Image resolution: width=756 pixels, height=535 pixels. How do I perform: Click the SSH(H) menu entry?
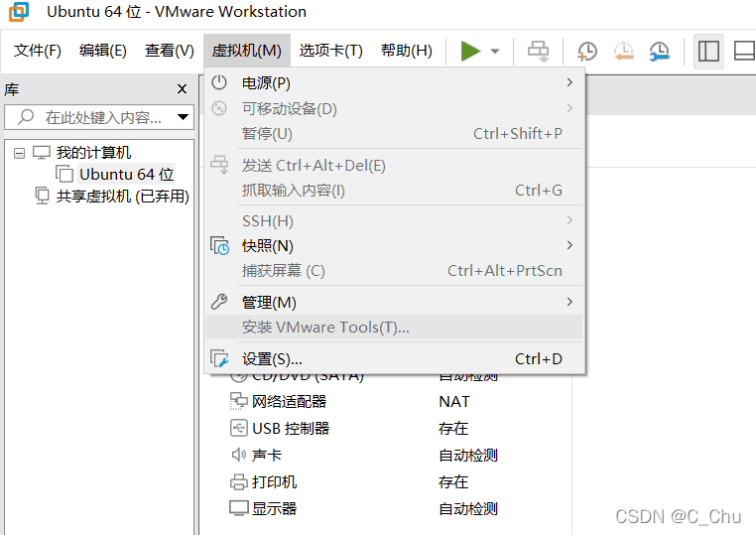click(x=394, y=221)
